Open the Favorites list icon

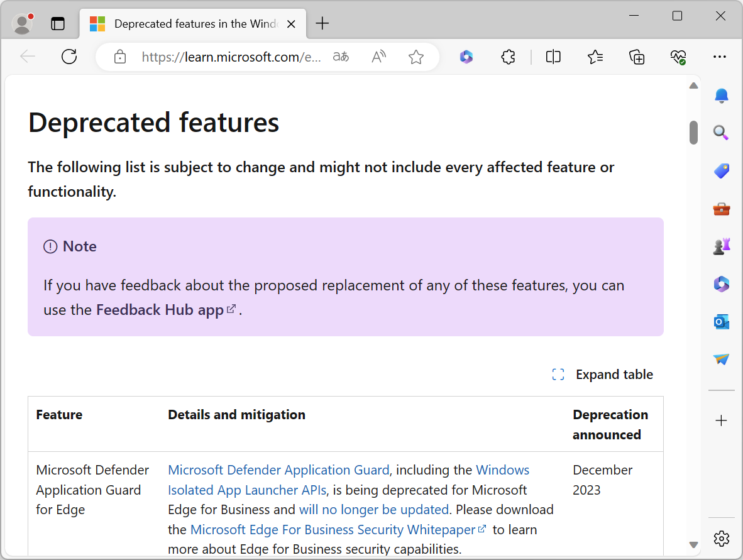click(x=595, y=57)
